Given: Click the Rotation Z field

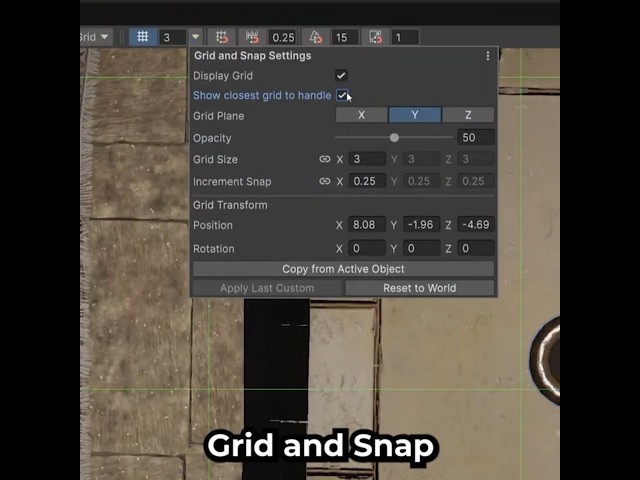Looking at the screenshot, I should (476, 248).
